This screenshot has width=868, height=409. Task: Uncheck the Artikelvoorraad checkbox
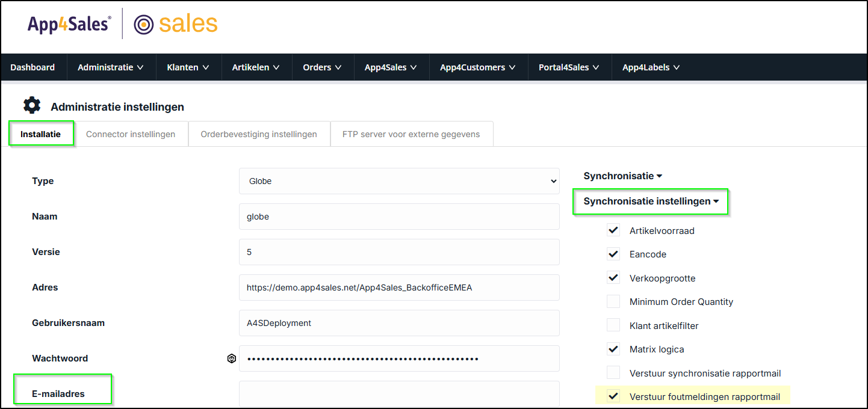coord(613,230)
